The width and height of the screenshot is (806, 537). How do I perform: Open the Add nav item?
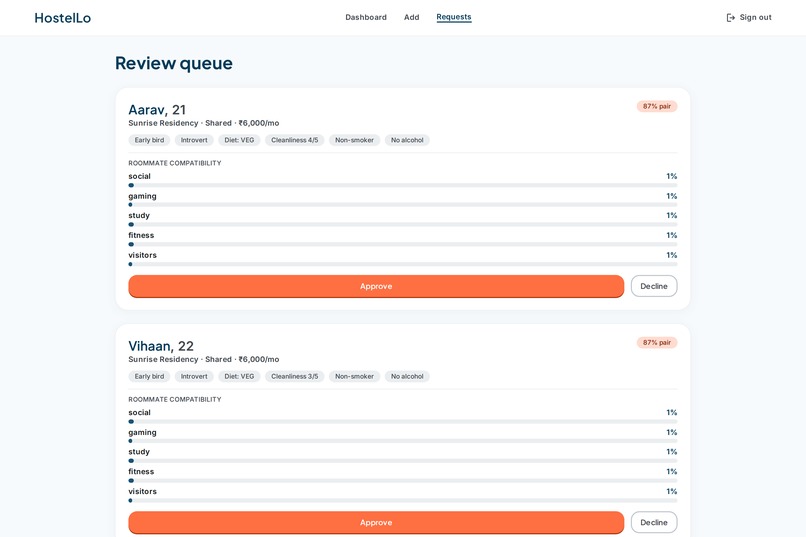click(412, 17)
